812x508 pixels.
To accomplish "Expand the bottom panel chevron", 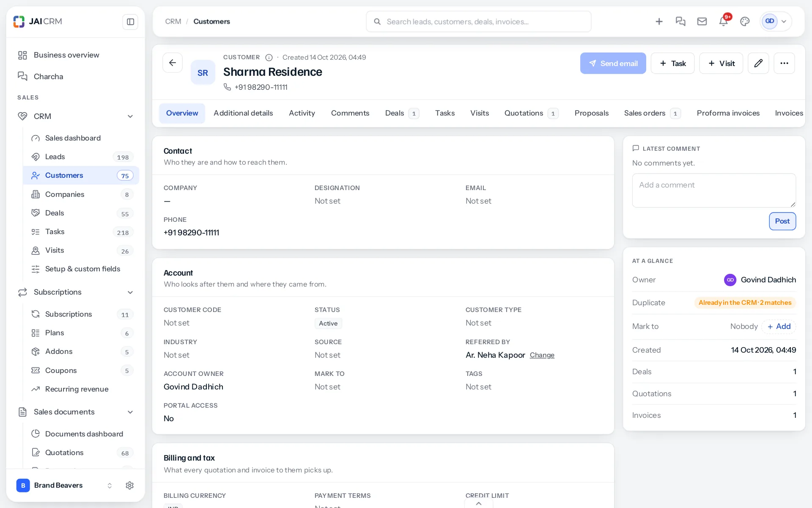I will click(479, 503).
